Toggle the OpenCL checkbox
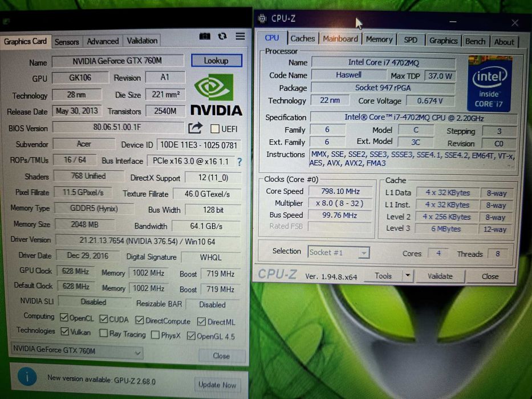The image size is (532, 399). (64, 317)
